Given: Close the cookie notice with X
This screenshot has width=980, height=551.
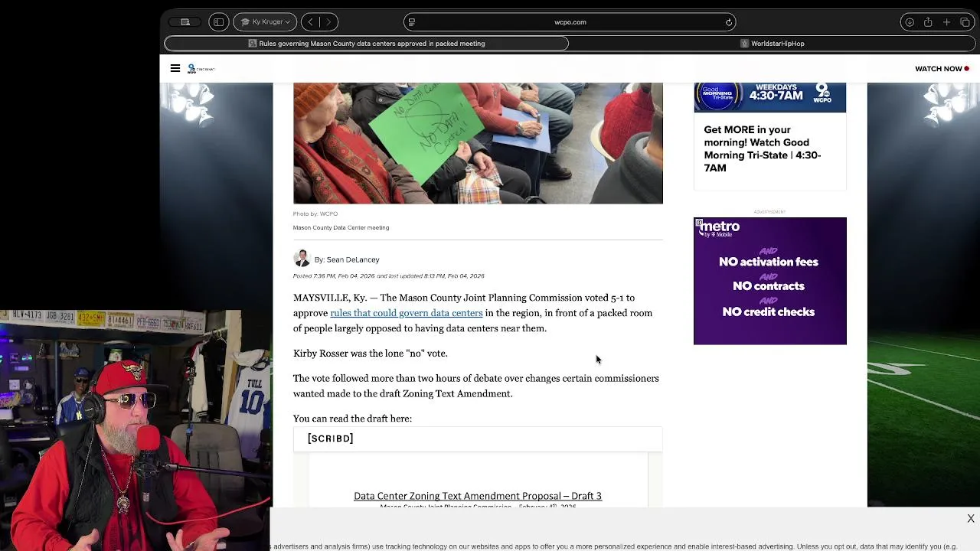Looking at the screenshot, I should coord(971,519).
